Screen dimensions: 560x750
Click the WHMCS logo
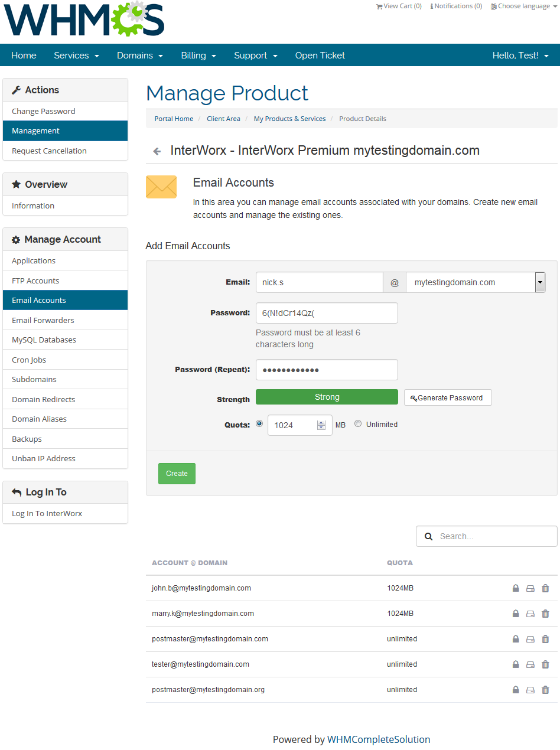click(x=84, y=19)
